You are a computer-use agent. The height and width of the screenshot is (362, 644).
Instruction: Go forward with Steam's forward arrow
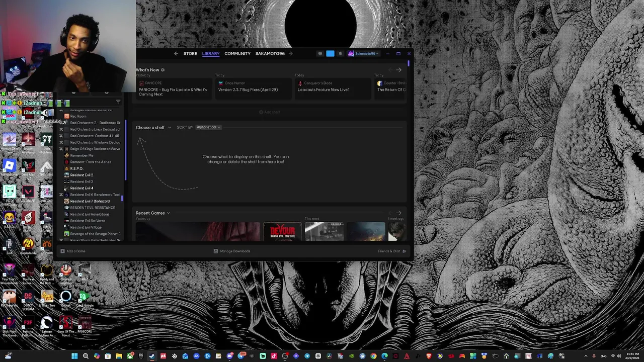pyautogui.click(x=291, y=53)
